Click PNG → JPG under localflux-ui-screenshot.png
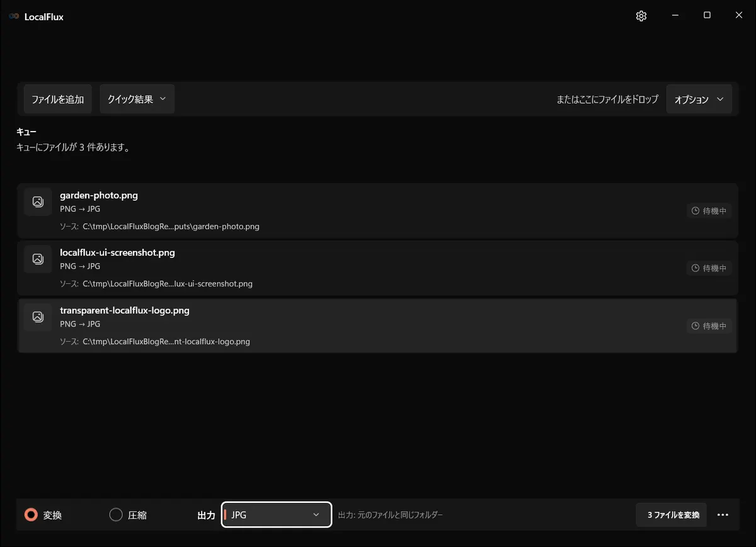The width and height of the screenshot is (756, 547). click(80, 266)
